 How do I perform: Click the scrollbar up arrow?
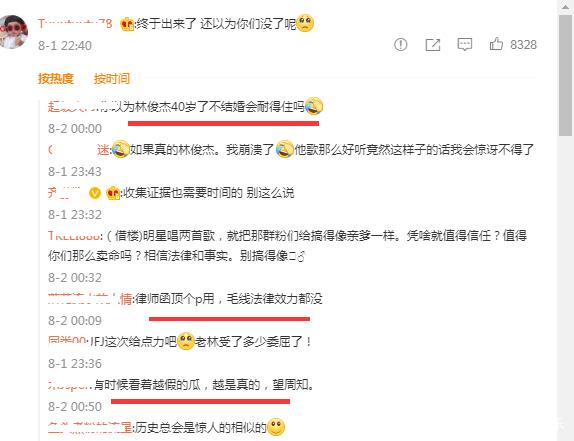coord(566,7)
